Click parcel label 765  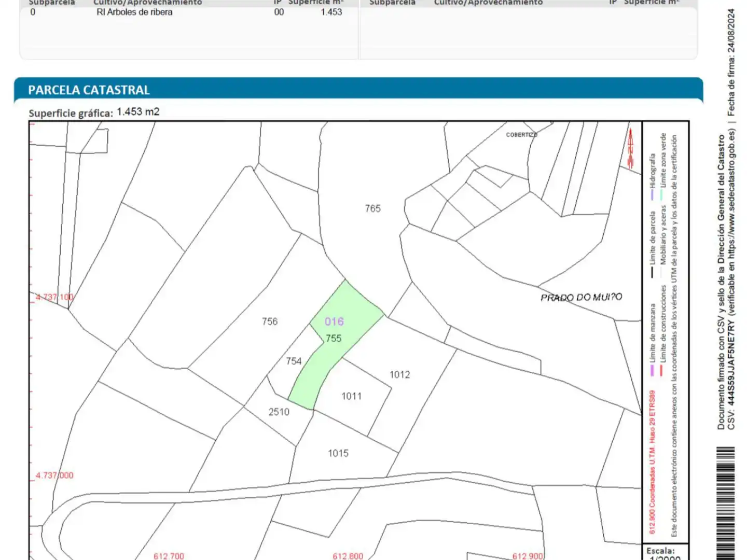coord(372,208)
